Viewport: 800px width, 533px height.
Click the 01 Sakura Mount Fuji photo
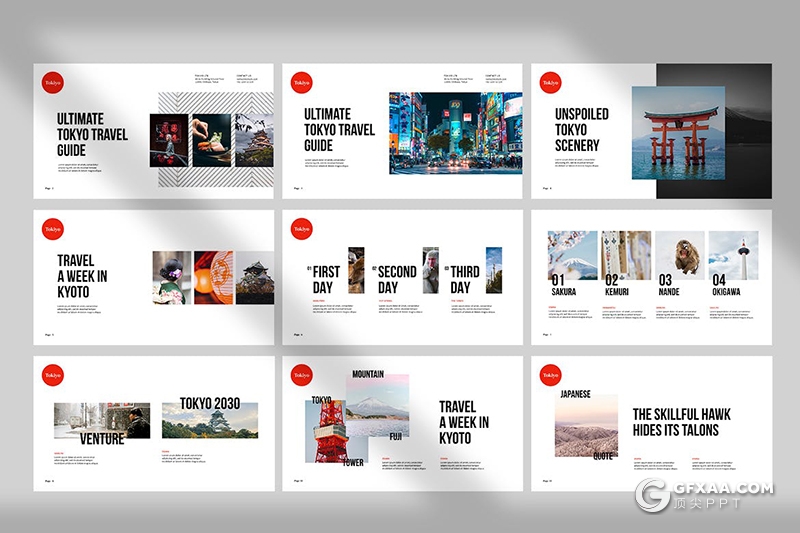point(572,254)
